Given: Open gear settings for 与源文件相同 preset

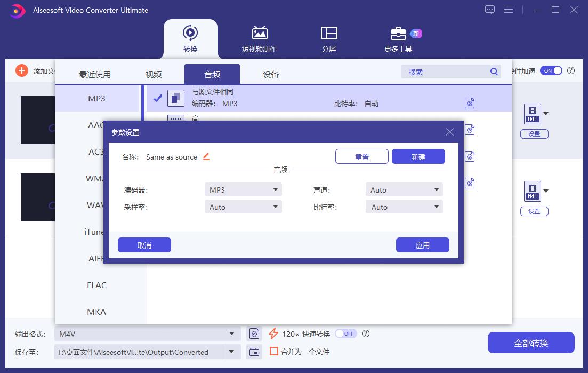Looking at the screenshot, I should (x=470, y=102).
